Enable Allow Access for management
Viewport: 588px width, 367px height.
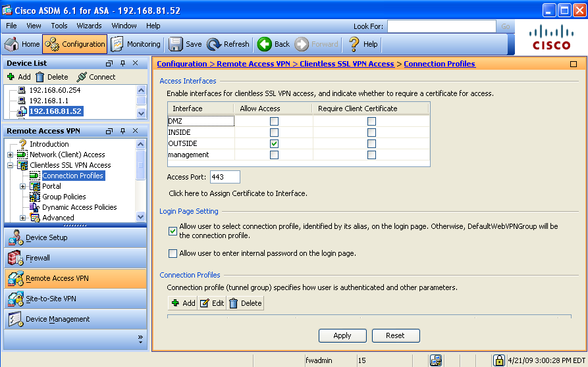274,155
